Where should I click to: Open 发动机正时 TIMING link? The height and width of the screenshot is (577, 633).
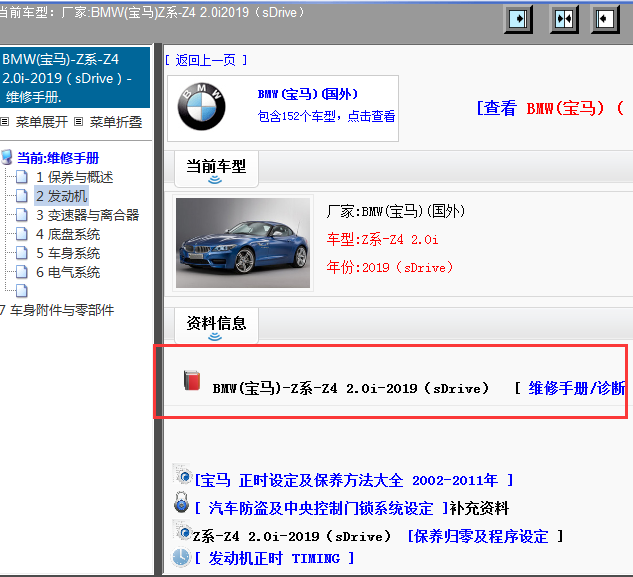click(275, 558)
